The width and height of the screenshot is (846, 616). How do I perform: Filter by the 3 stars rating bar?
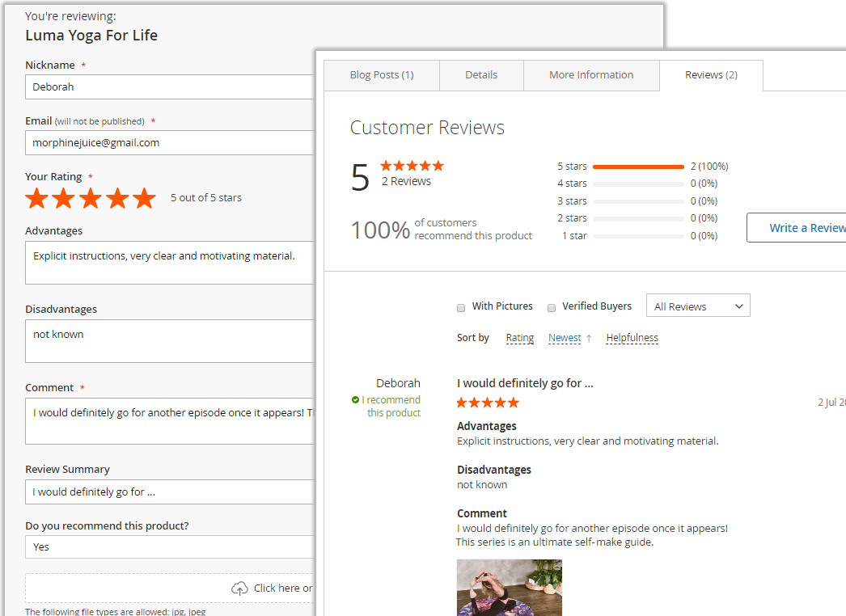(x=638, y=202)
